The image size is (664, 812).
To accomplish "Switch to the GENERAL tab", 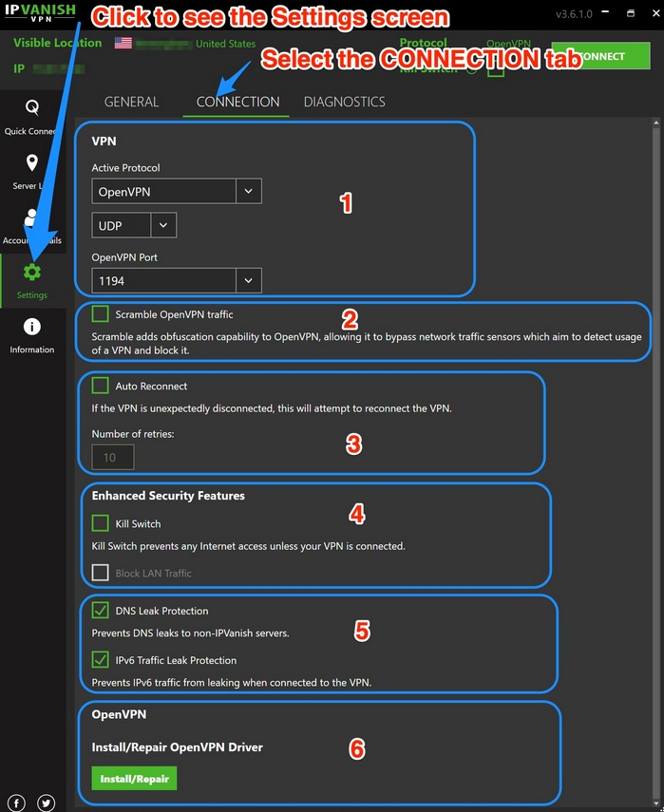I will (x=131, y=102).
